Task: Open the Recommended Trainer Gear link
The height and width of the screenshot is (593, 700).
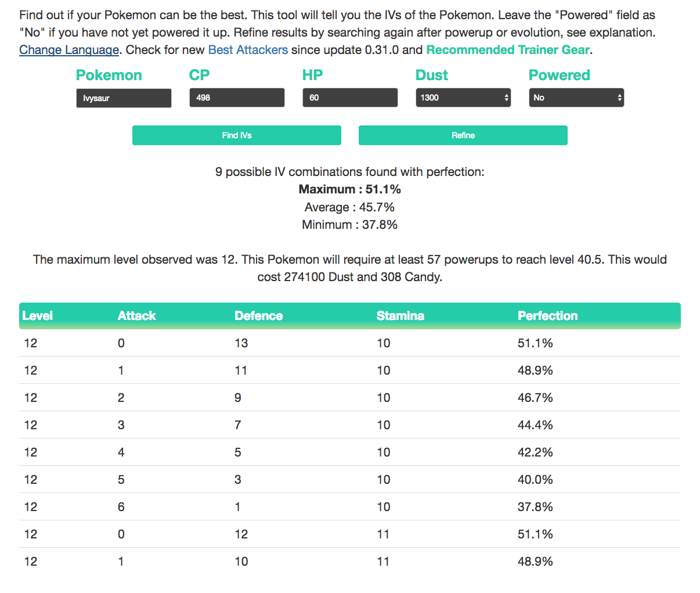Action: coord(508,50)
